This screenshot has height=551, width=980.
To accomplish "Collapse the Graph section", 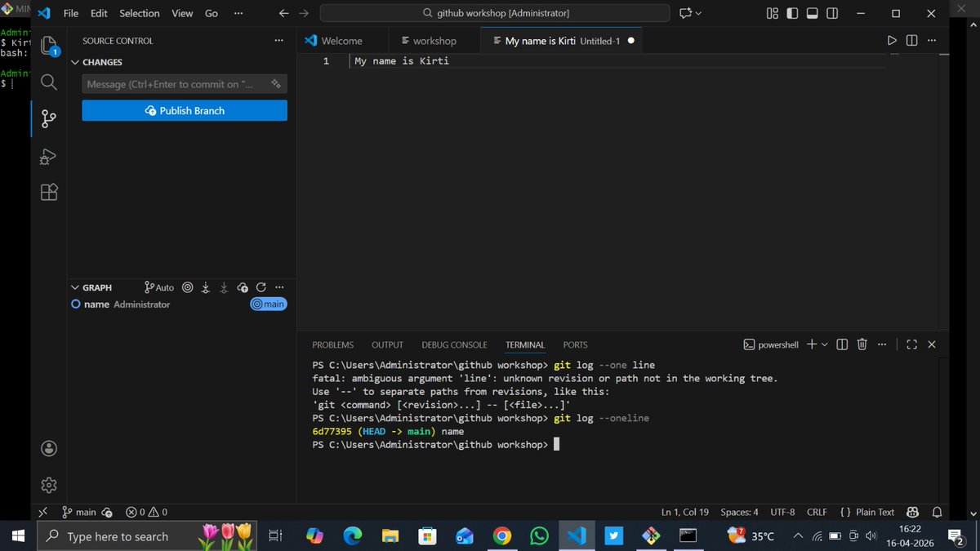I will click(x=76, y=287).
